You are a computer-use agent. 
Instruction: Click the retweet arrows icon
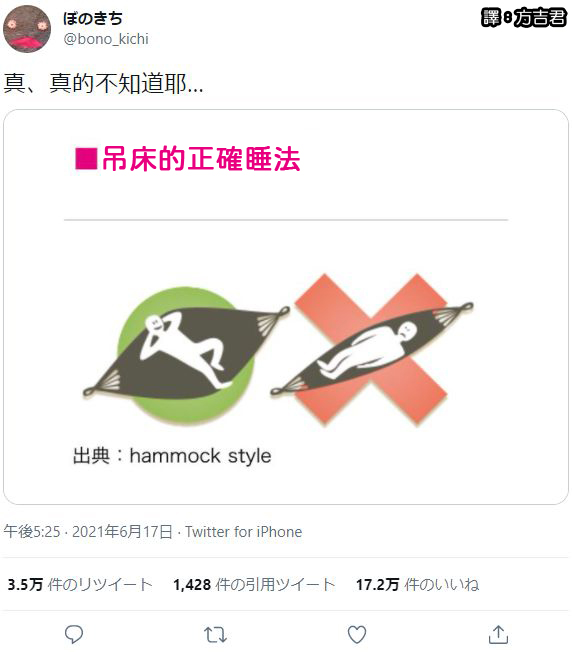(x=215, y=635)
